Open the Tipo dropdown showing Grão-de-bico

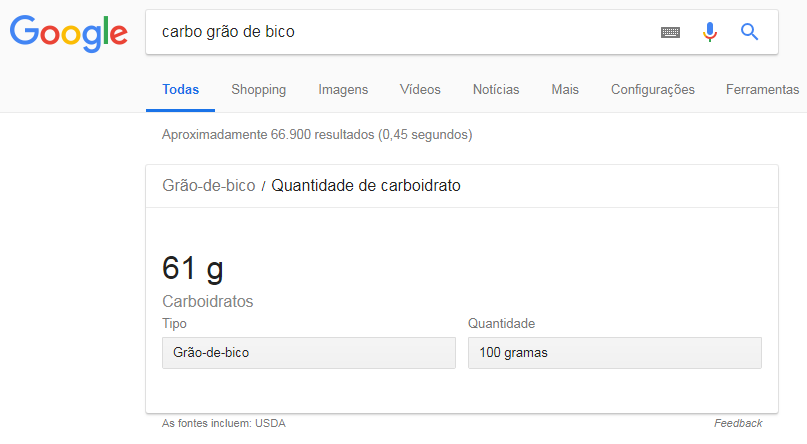tap(309, 353)
